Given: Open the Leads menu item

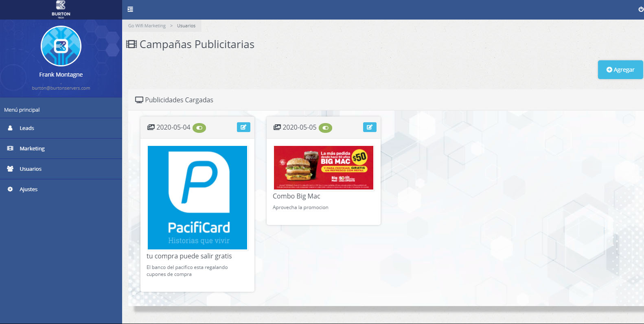Looking at the screenshot, I should tap(27, 128).
